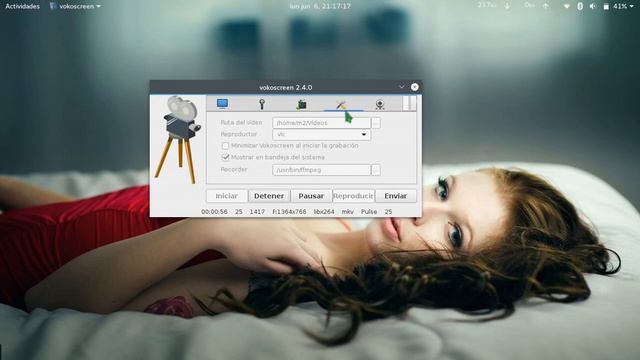The image size is (640, 360).
Task: Open the video settings tab with camera icon
Action: click(301, 104)
